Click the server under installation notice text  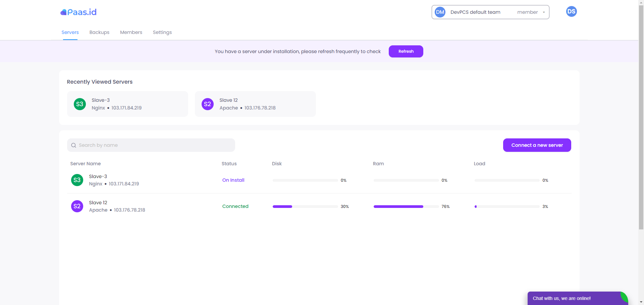point(298,51)
